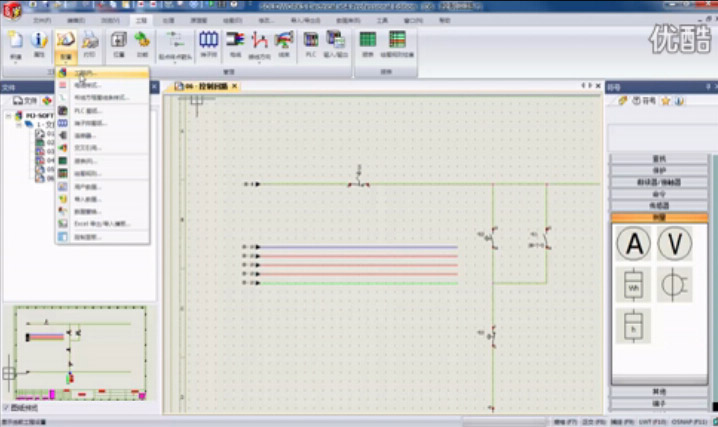Open the dropdown arrow under the new page button

pyautogui.click(x=15, y=62)
